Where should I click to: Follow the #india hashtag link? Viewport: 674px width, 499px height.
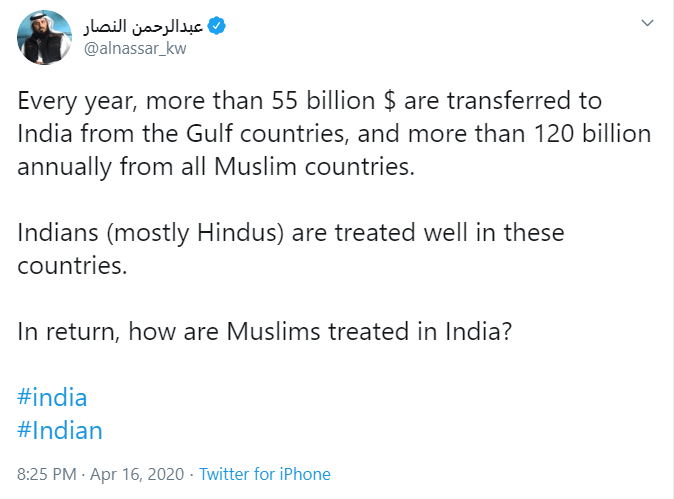pos(52,397)
